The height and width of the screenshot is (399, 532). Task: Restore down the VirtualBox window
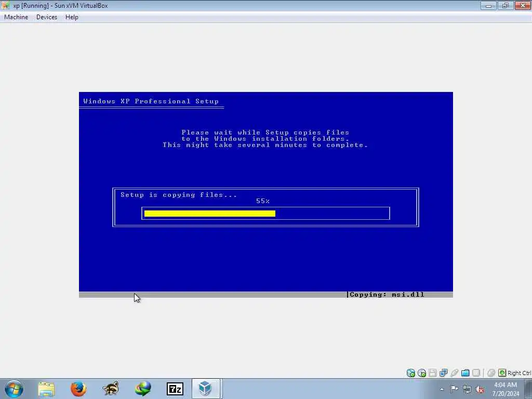coord(506,5)
